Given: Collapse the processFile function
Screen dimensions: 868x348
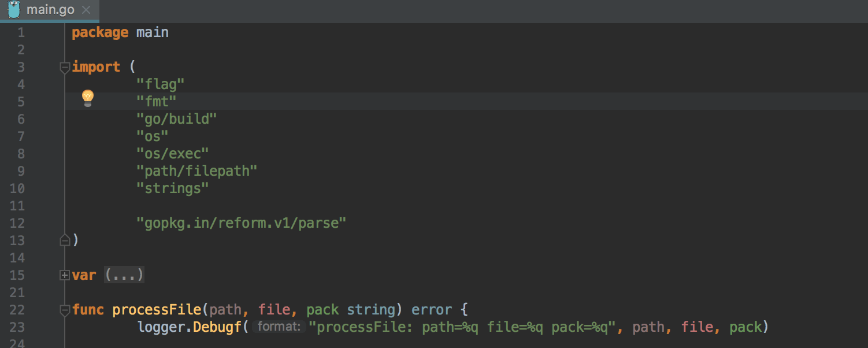Looking at the screenshot, I should click(65, 310).
